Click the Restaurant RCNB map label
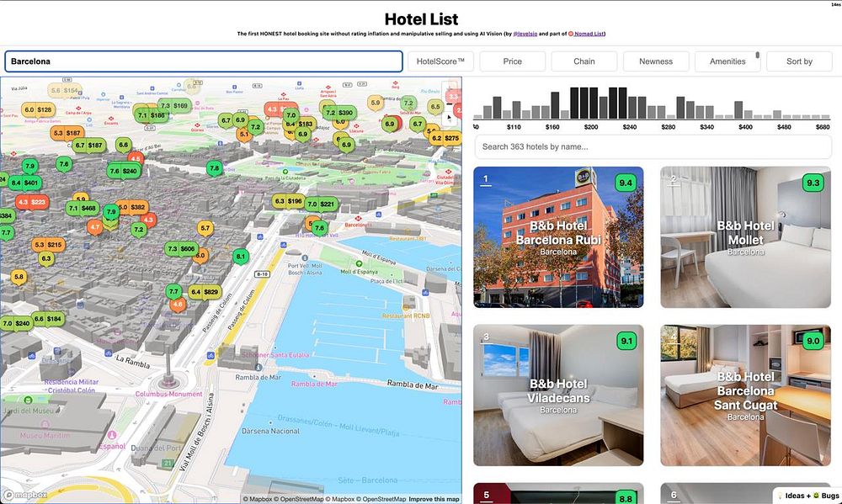Image resolution: width=842 pixels, height=504 pixels. click(x=406, y=316)
